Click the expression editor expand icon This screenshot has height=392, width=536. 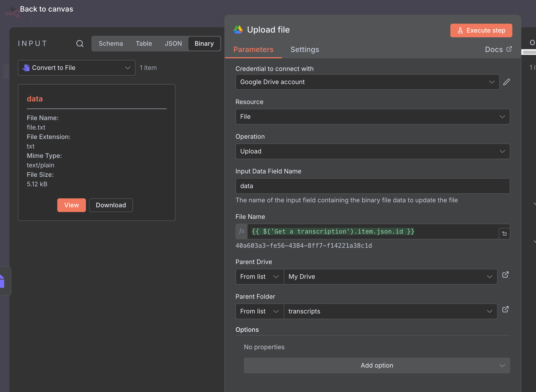point(504,234)
